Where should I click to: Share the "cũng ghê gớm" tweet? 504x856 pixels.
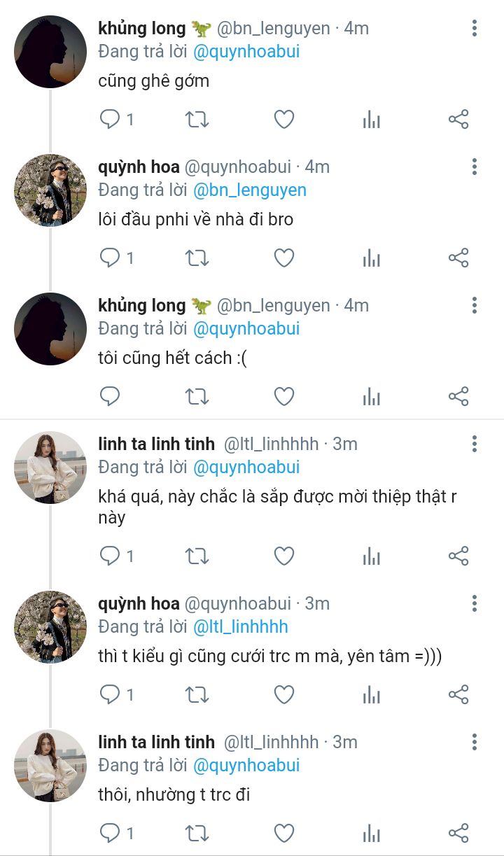458,120
